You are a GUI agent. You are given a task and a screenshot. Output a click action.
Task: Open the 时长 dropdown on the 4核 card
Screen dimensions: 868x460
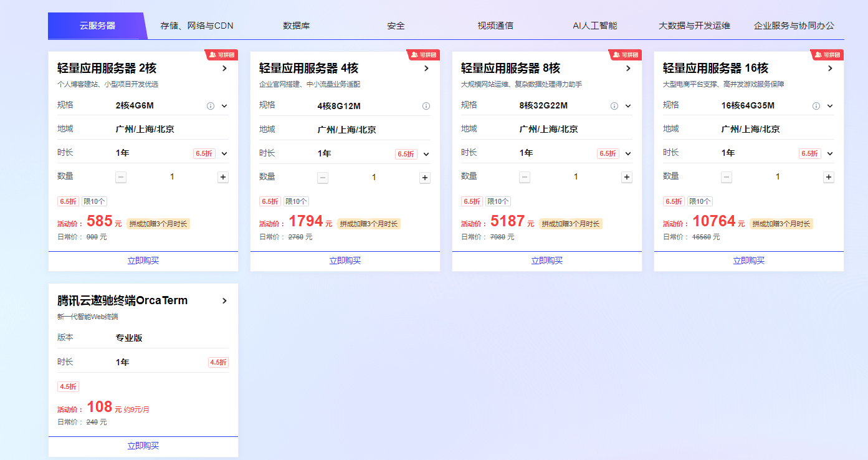[x=426, y=153]
